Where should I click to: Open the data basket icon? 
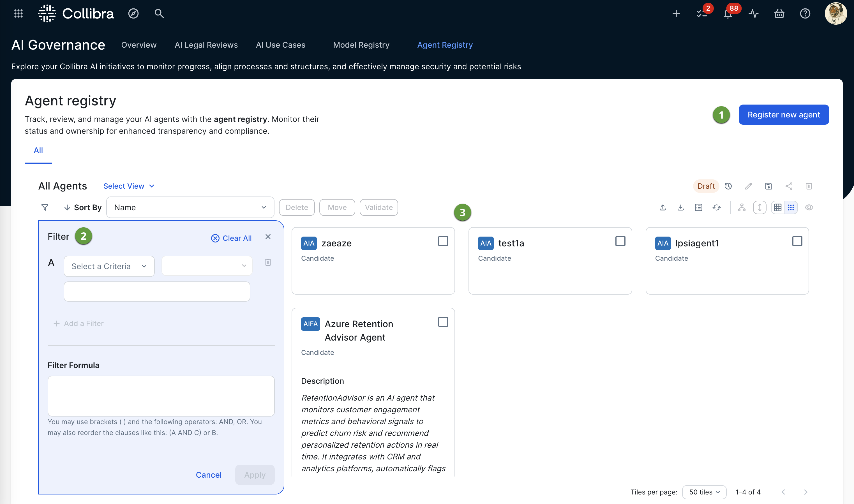779,13
